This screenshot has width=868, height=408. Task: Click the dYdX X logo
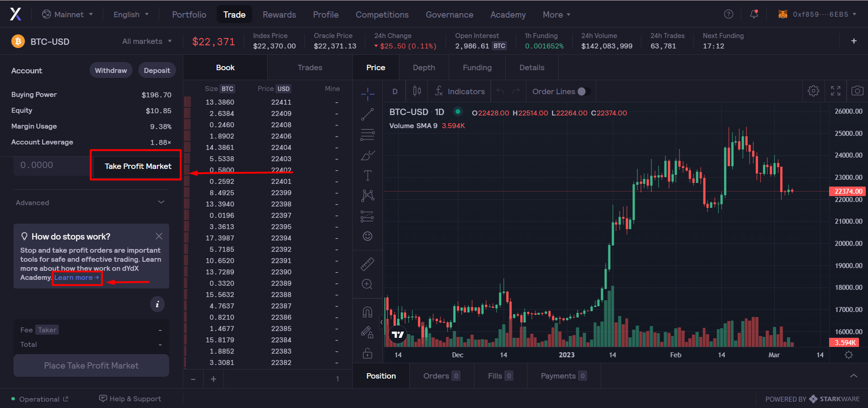pyautogui.click(x=15, y=14)
